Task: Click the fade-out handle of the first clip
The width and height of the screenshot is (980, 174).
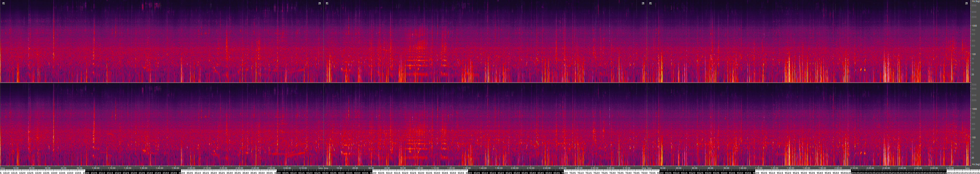Action: tap(320, 3)
